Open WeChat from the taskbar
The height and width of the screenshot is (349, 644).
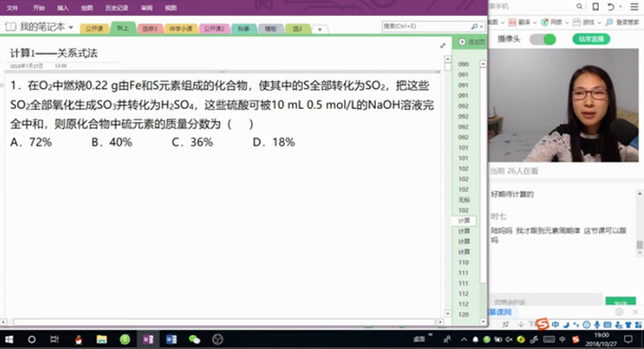point(194,340)
